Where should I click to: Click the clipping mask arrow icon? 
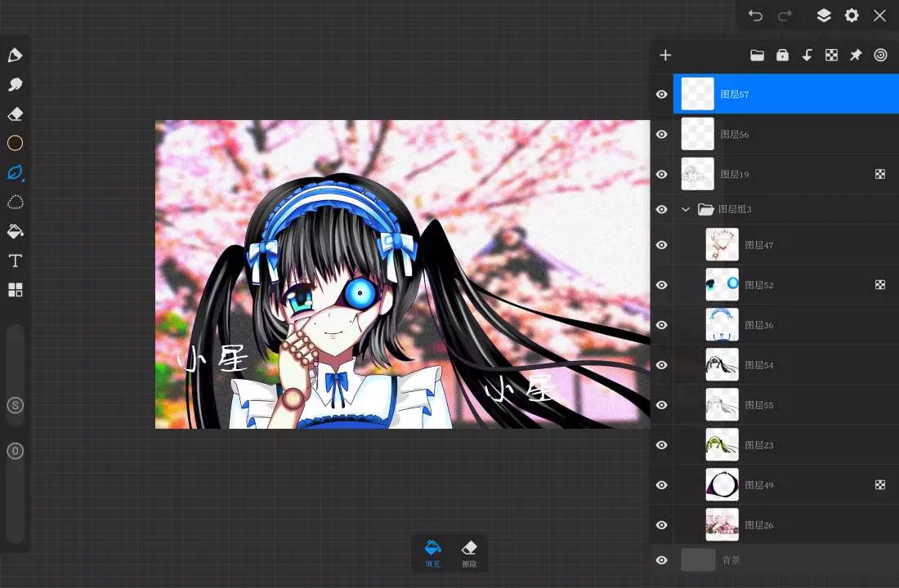[807, 55]
